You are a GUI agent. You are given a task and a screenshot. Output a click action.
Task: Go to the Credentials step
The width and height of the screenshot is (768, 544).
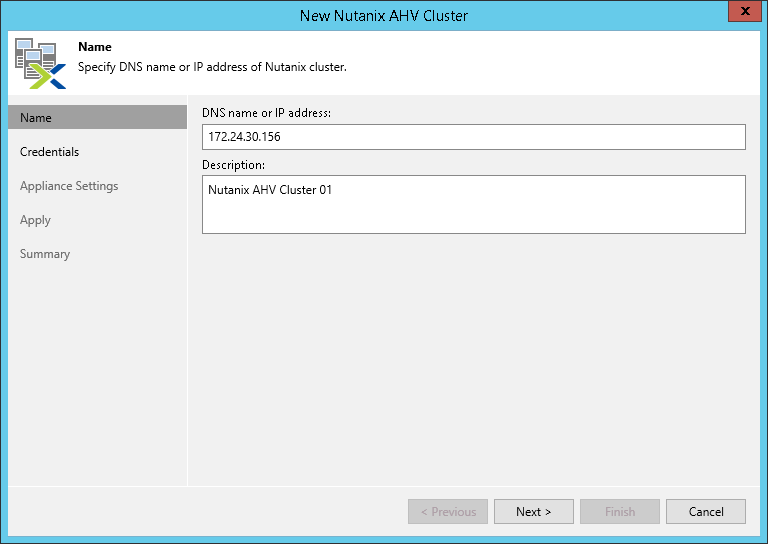[x=50, y=152]
